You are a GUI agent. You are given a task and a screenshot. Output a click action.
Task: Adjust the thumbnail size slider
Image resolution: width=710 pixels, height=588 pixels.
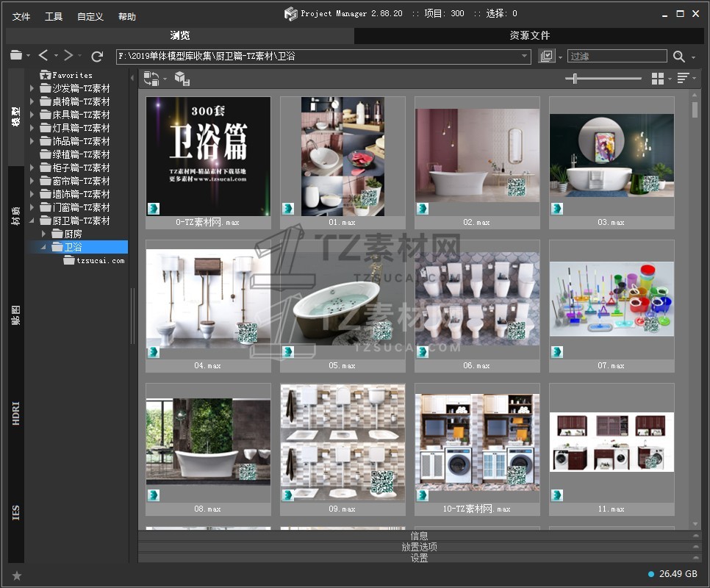pos(575,79)
